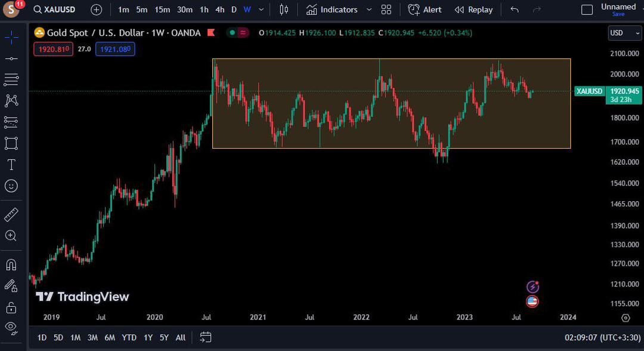This screenshot has height=351, width=644.
Task: Expand the Indicators favorites chevron
Action: 369,10
